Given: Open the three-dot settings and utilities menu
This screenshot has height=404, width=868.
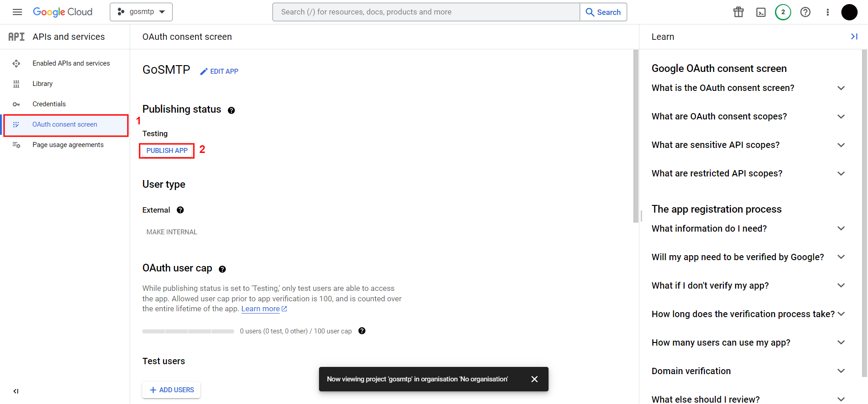Looking at the screenshot, I should [x=827, y=12].
